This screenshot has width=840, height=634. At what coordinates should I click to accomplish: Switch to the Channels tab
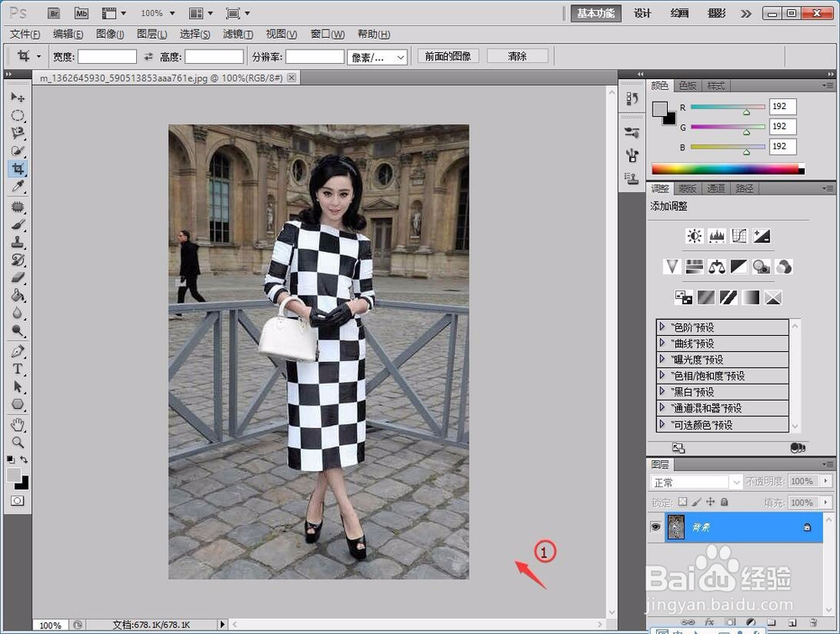[717, 188]
